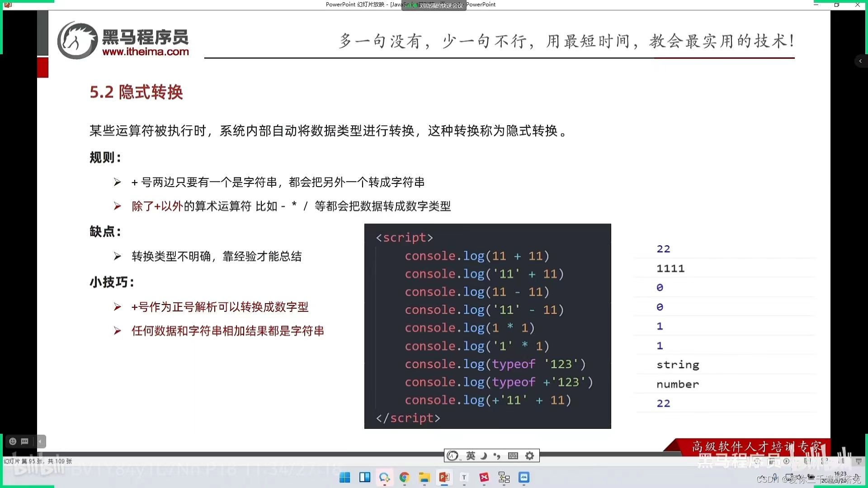Image resolution: width=868 pixels, height=488 pixels.
Task: Open the Windows Start menu
Action: (x=344, y=478)
